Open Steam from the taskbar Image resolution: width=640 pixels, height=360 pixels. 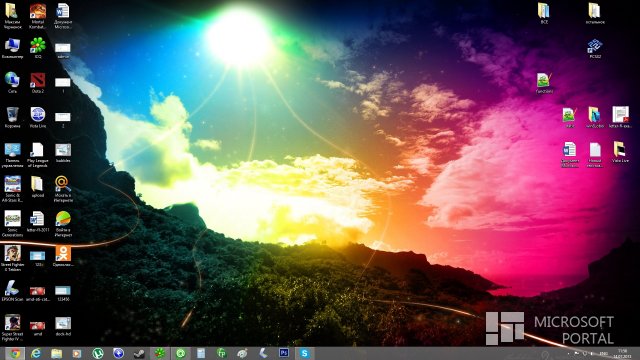coord(139,353)
